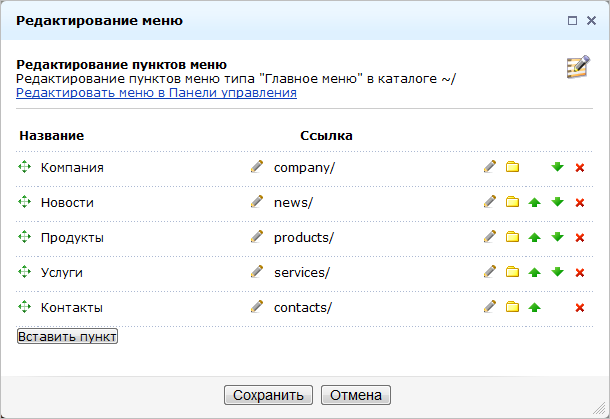Move Новости item up
610x419 pixels.
tap(535, 202)
